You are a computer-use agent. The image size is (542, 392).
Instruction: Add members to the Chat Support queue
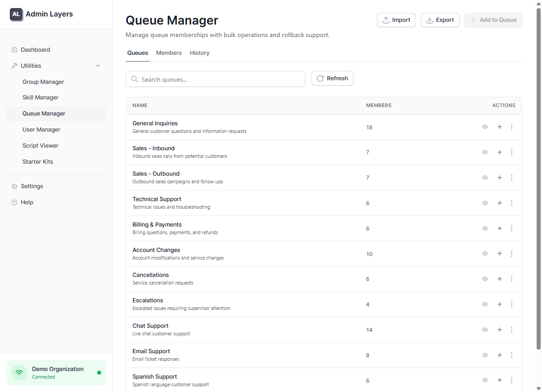point(500,330)
